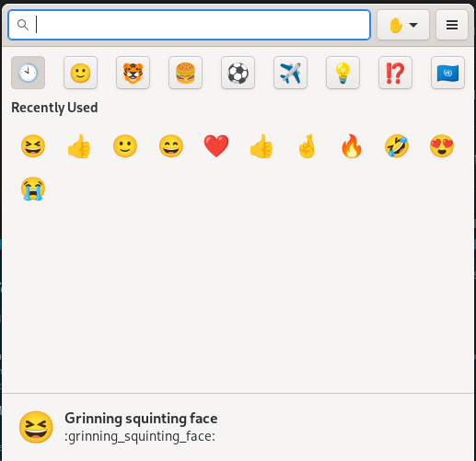Click the 'Recently Used' heading
476x461 pixels.
coord(54,108)
